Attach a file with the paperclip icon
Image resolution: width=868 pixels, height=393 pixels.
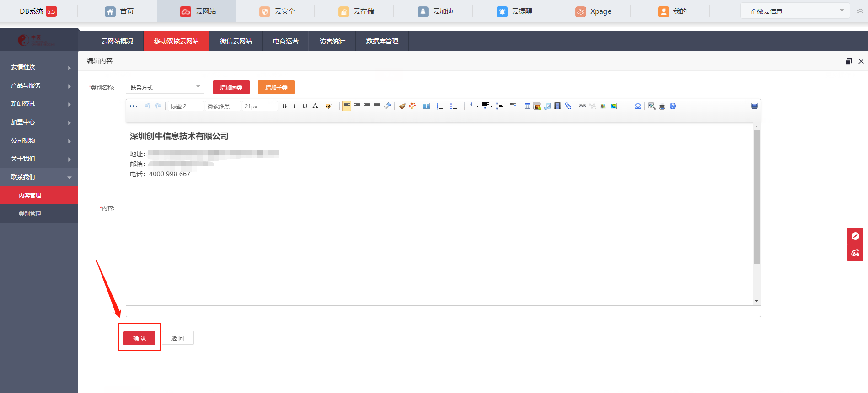click(x=568, y=106)
